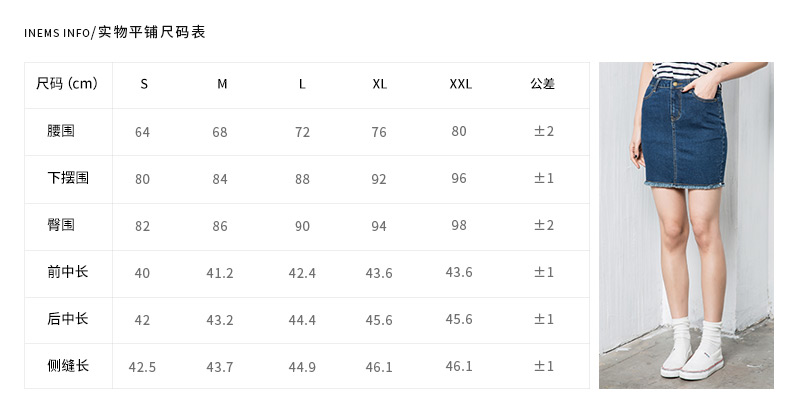
Task: Click the 尺码 (cm) header cell
Action: pos(67,84)
